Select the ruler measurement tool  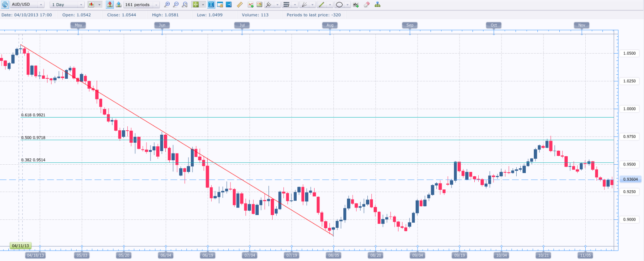[240, 4]
